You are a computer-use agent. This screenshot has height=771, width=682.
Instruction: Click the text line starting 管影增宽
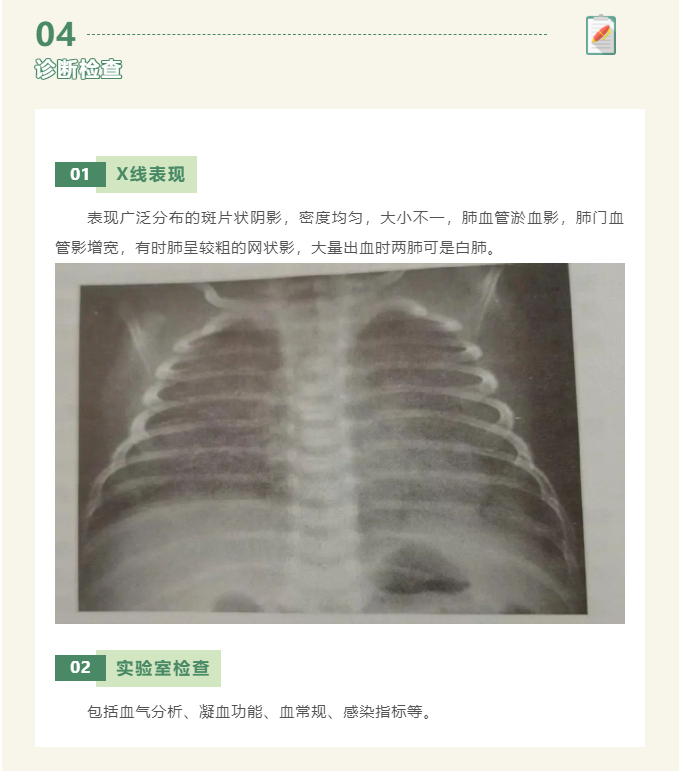coord(276,247)
